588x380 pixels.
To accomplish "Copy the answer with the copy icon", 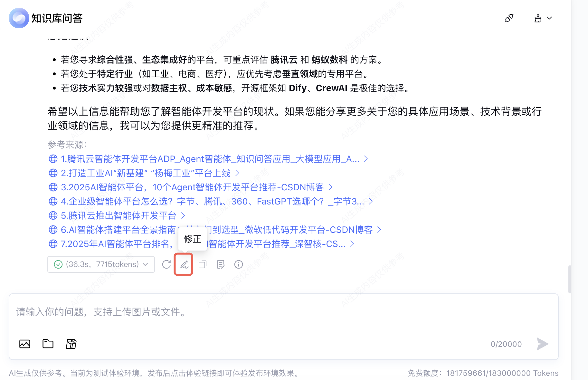I will (203, 264).
